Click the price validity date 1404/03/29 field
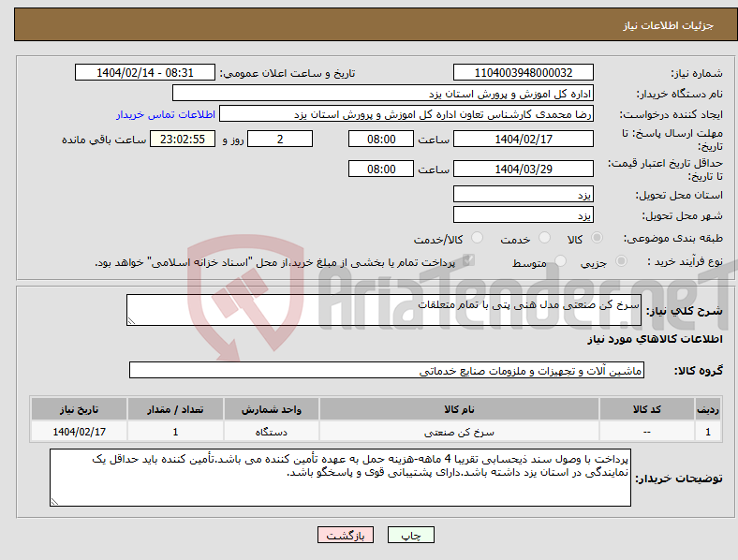Screen dimensions: 738x560 tap(524, 169)
